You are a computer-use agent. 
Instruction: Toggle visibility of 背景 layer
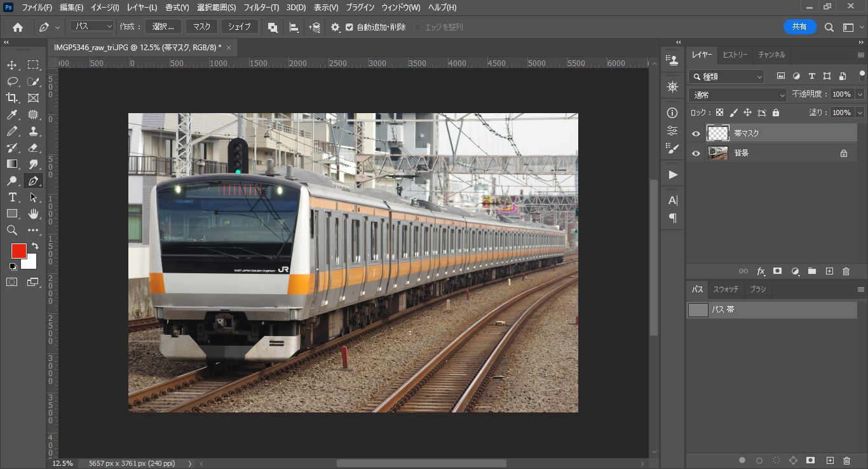[696, 153]
